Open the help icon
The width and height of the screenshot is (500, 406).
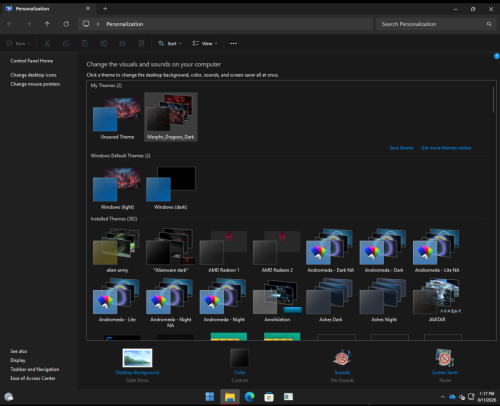click(496, 56)
